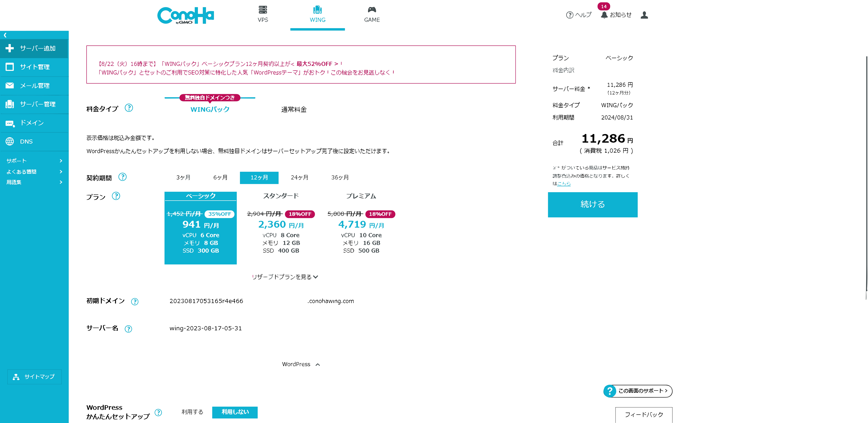The width and height of the screenshot is (868, 423).
Task: Show help for 契約期間
Action: pos(123,177)
